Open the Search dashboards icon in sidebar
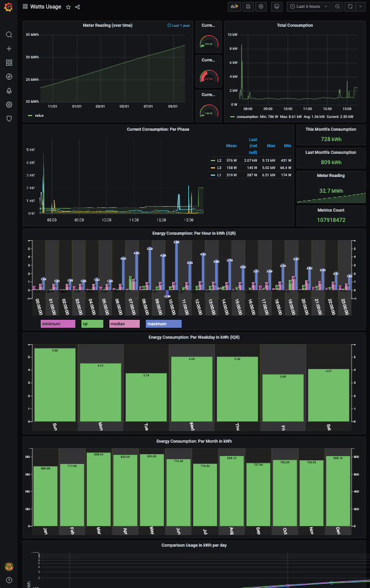Image resolution: width=370 pixels, height=588 pixels. (x=9, y=35)
